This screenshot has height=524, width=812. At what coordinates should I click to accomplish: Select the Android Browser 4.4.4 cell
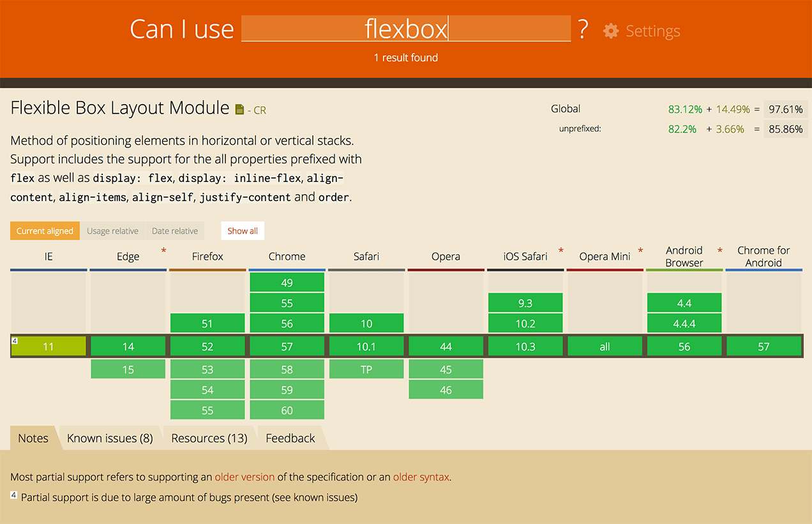click(x=684, y=324)
